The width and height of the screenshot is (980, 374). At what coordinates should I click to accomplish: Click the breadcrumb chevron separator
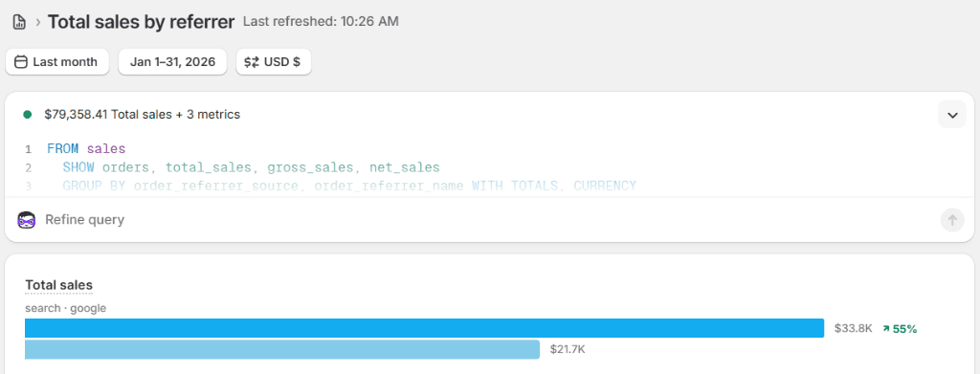pyautogui.click(x=38, y=22)
